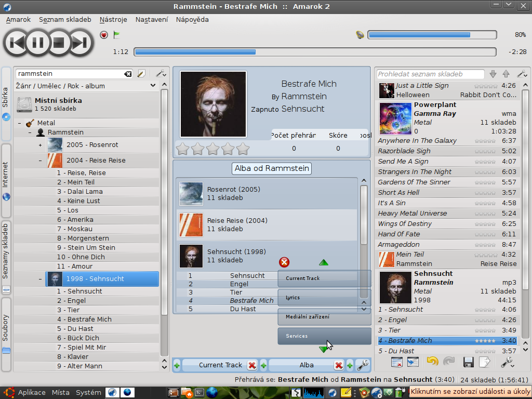Choose Services from the applet list
Image resolution: width=532 pixels, height=399 pixels.
click(324, 336)
